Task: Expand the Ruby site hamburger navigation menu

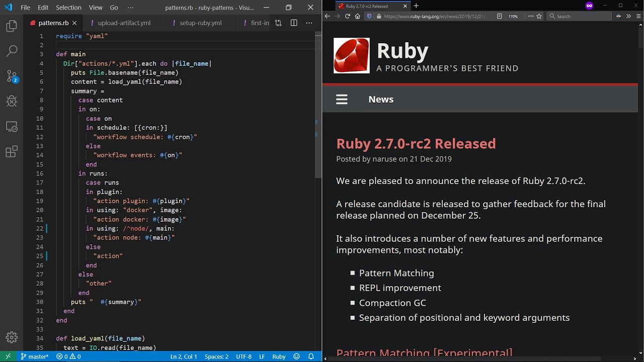Action: point(342,99)
